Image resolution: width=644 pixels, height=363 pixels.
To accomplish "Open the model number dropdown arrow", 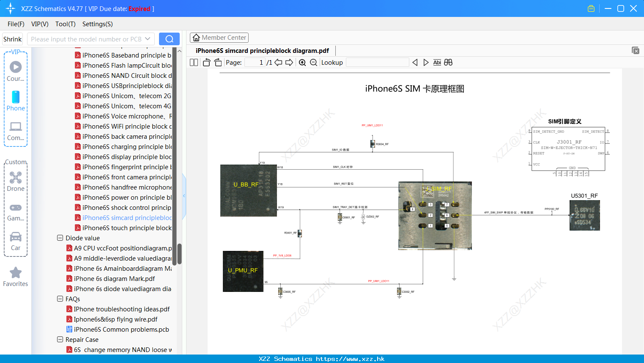I will click(x=148, y=39).
